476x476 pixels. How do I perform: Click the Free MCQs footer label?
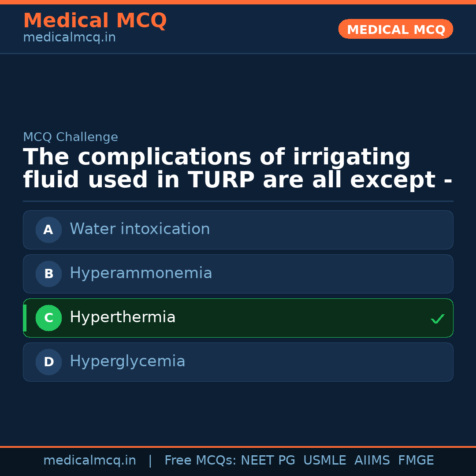click(x=200, y=461)
